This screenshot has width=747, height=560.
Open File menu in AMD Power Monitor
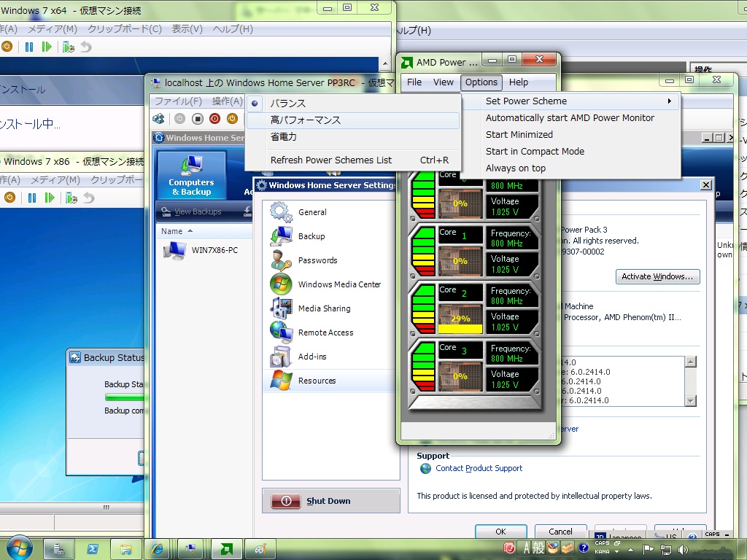(x=414, y=82)
